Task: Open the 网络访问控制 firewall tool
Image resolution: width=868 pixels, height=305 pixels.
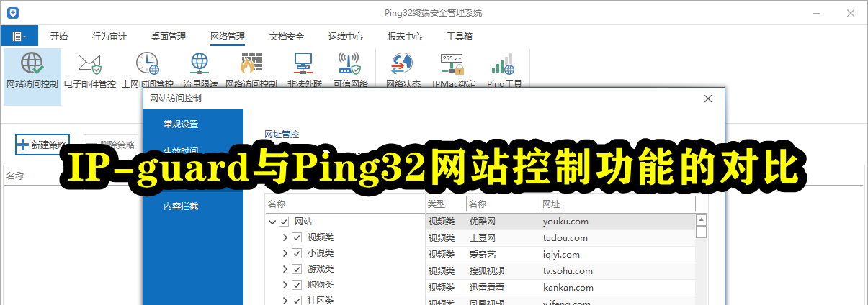Action: (x=251, y=70)
